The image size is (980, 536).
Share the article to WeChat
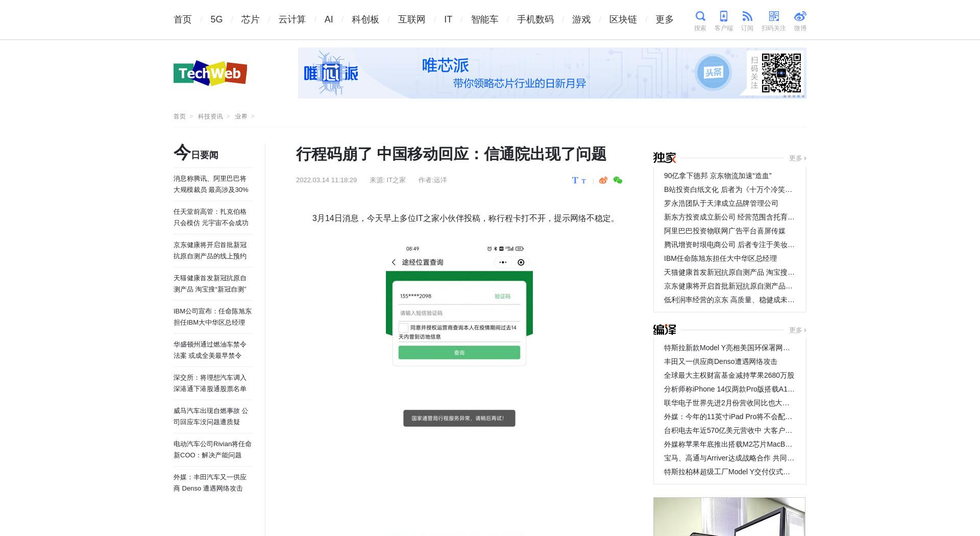618,180
